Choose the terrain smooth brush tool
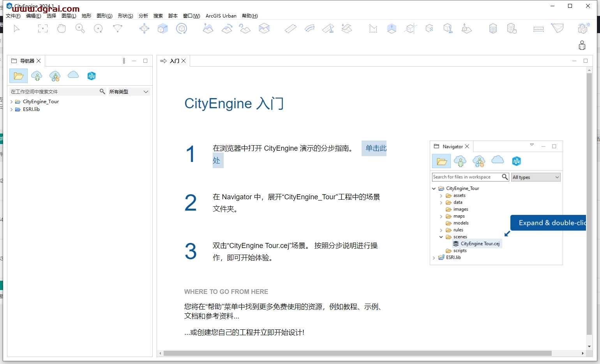This screenshot has height=364, width=600. (227, 28)
